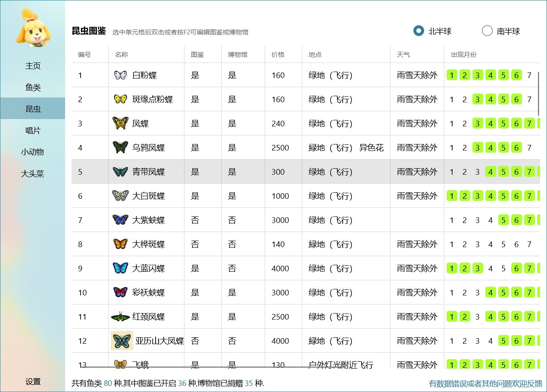
Task: Click the month 1 badge for 白粉蝶
Action: (452, 75)
